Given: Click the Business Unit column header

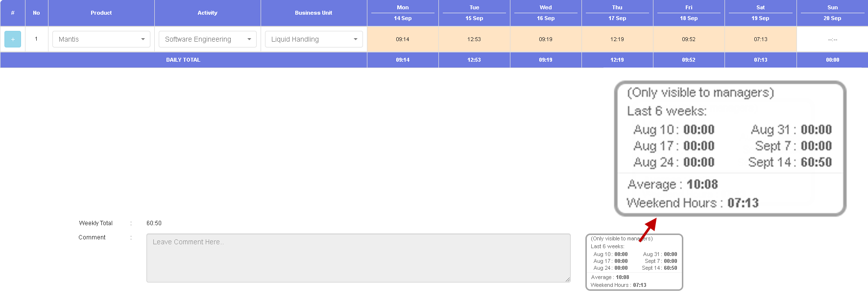Looking at the screenshot, I should (313, 13).
